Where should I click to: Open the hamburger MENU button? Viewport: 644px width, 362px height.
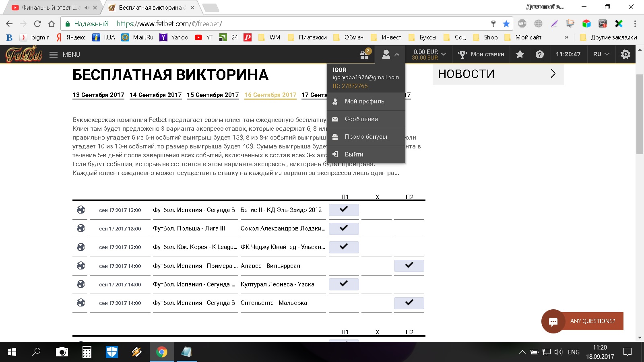pyautogui.click(x=65, y=54)
